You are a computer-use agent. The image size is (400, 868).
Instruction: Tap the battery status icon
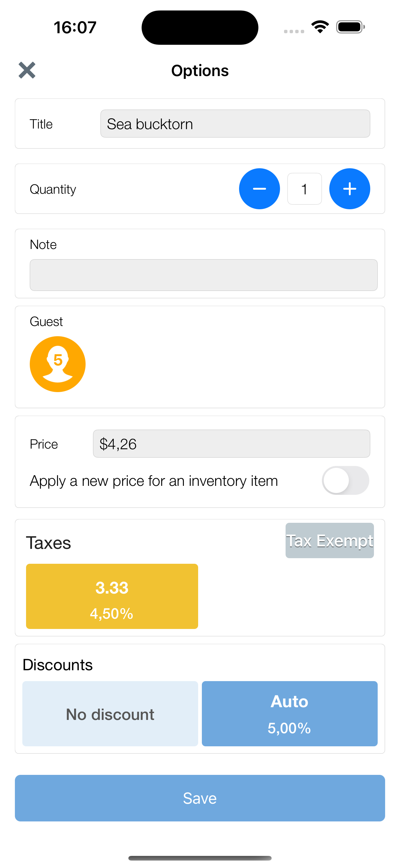(350, 27)
